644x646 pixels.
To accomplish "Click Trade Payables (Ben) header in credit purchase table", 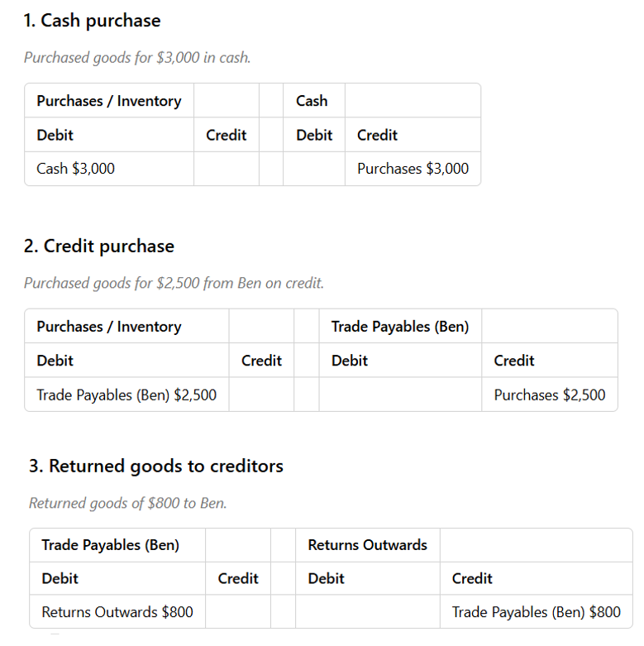I will pos(400,327).
